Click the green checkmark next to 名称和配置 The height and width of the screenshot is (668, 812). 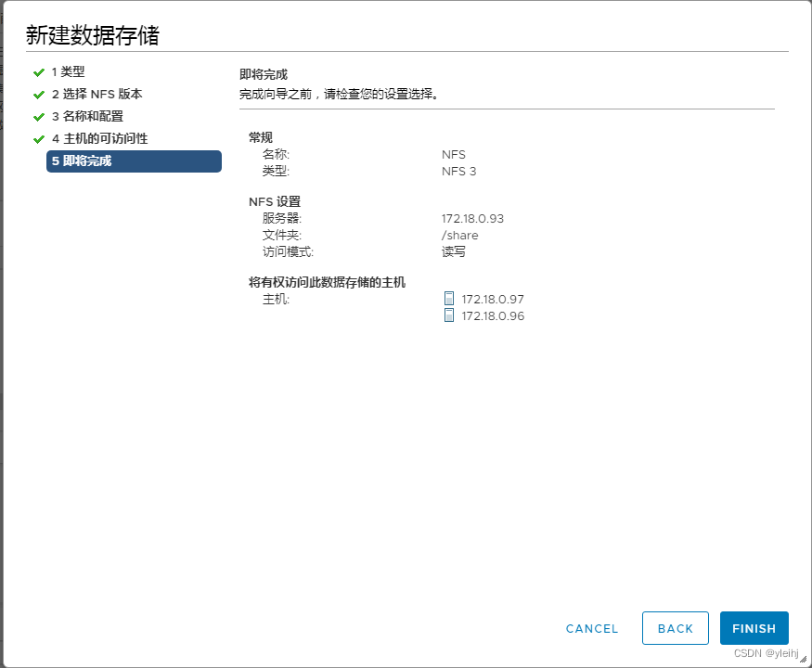(38, 116)
